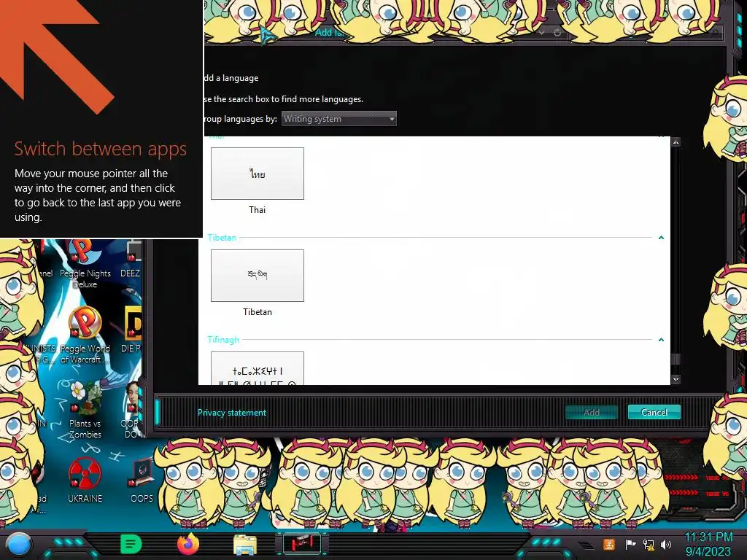The width and height of the screenshot is (747, 560).
Task: Open the Action Center flag icon
Action: [x=630, y=544]
